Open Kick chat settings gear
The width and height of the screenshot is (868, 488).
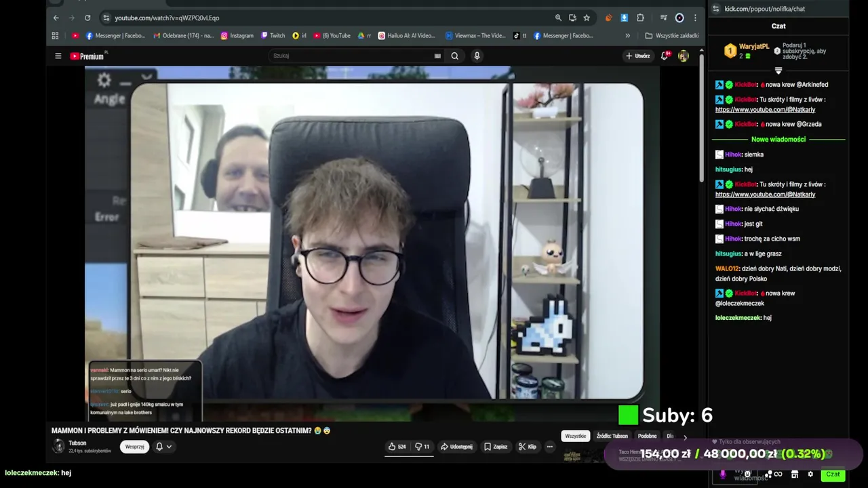pos(810,474)
